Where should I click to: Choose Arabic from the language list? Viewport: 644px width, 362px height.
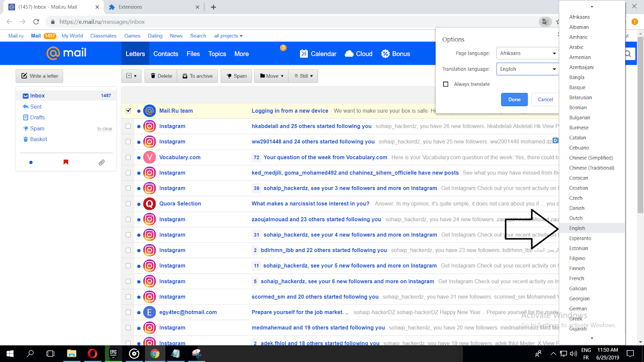click(592, 47)
